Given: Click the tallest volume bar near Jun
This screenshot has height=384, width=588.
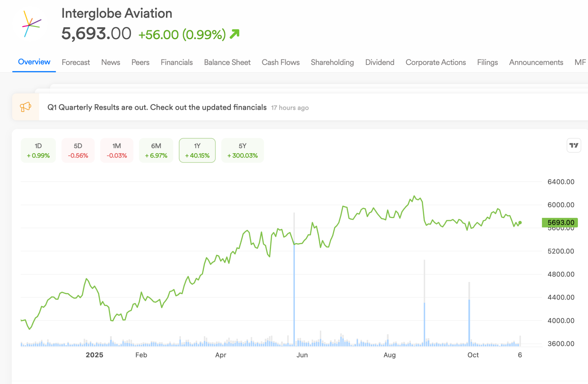Looking at the screenshot, I should pyautogui.click(x=294, y=287).
